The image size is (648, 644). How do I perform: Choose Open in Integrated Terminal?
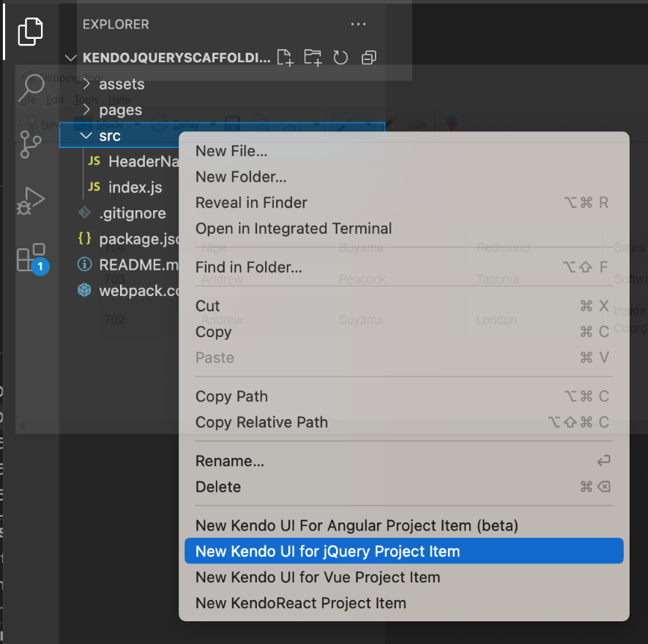coord(294,229)
